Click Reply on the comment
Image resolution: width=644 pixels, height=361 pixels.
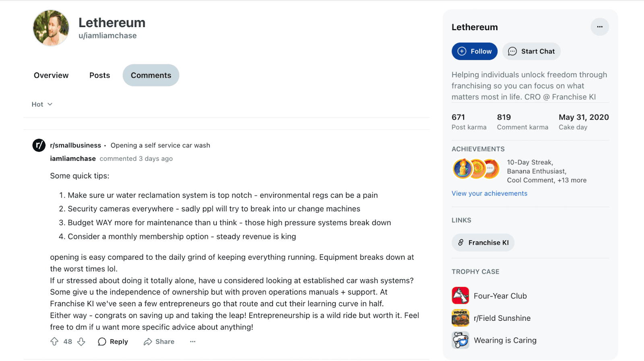click(x=113, y=341)
